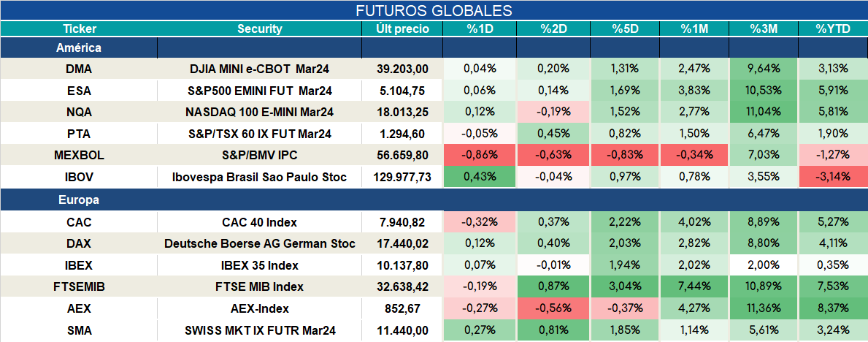Select the Europa section row

point(434,200)
